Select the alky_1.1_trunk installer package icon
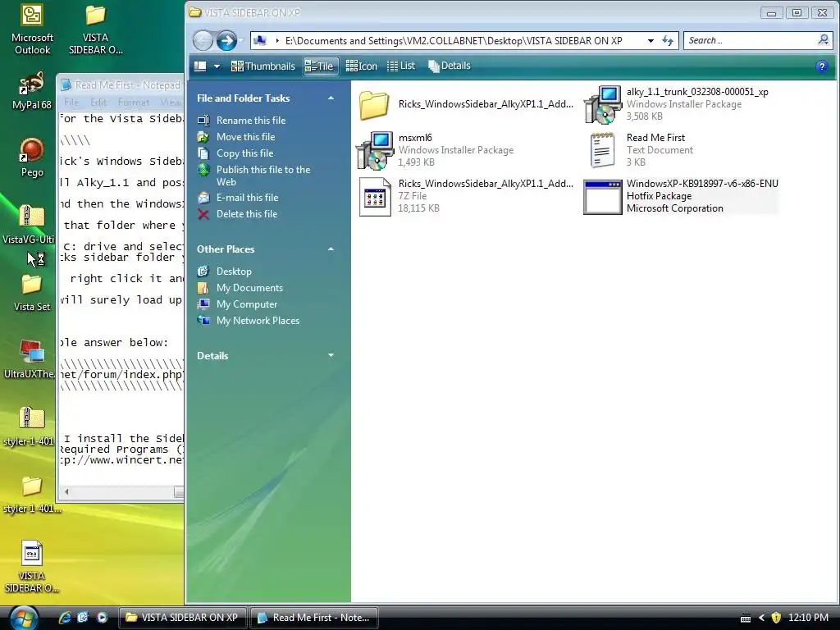840x630 pixels. tap(603, 104)
